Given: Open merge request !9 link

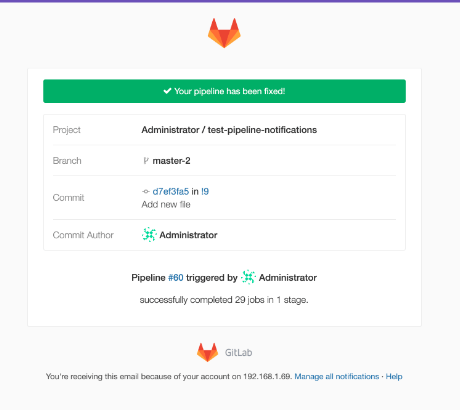Looking at the screenshot, I should click(x=205, y=191).
